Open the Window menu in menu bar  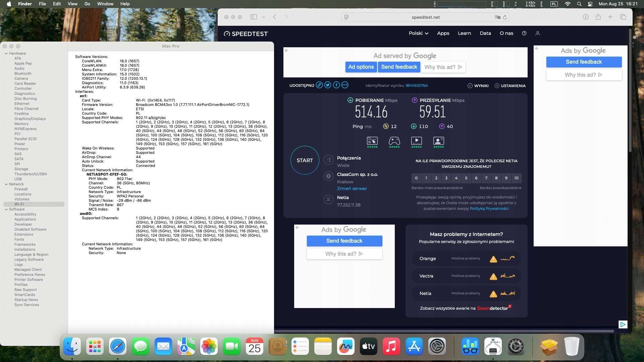[x=105, y=4]
